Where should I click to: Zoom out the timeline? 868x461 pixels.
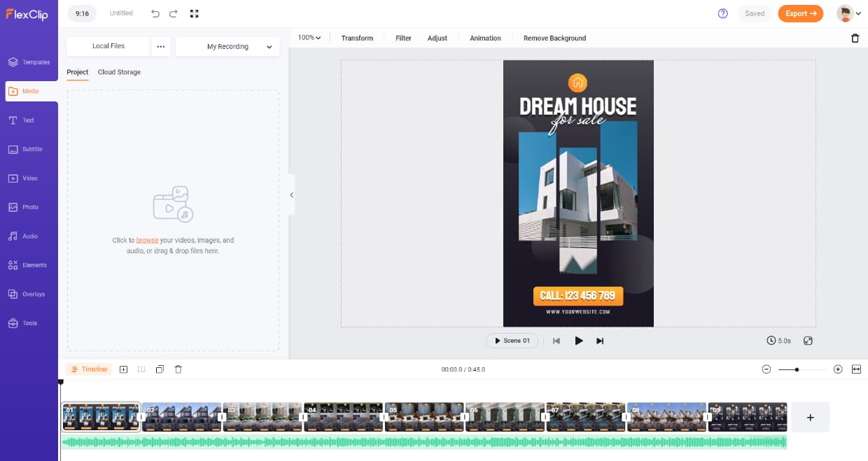(x=766, y=369)
